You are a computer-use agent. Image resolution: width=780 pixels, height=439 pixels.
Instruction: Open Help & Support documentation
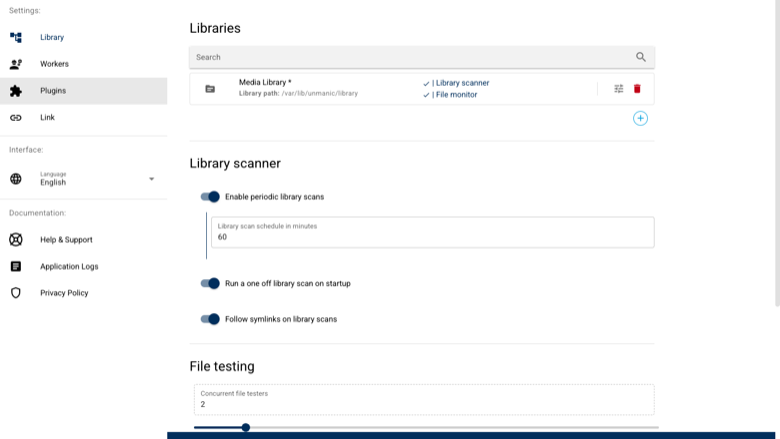[x=84, y=240]
